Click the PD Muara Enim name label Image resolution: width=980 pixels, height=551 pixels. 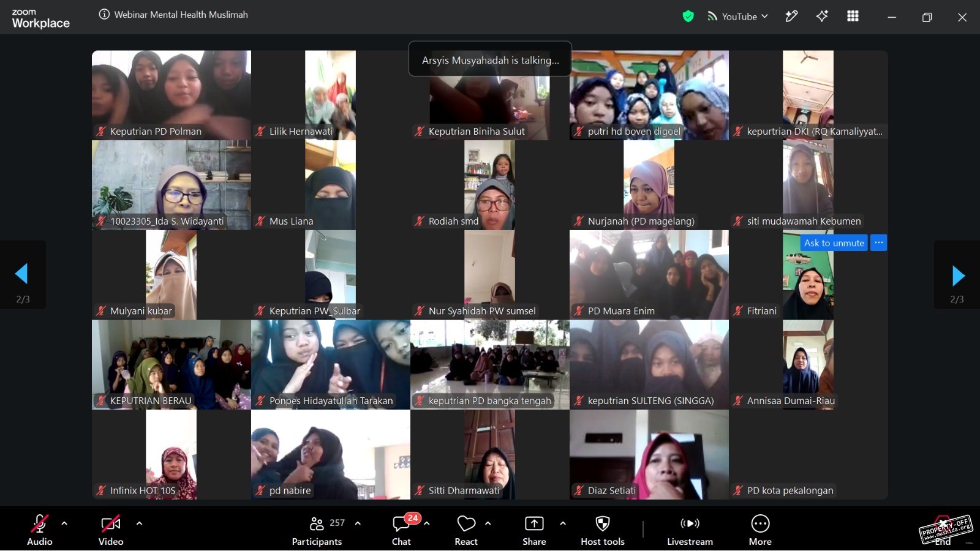pyautogui.click(x=621, y=311)
